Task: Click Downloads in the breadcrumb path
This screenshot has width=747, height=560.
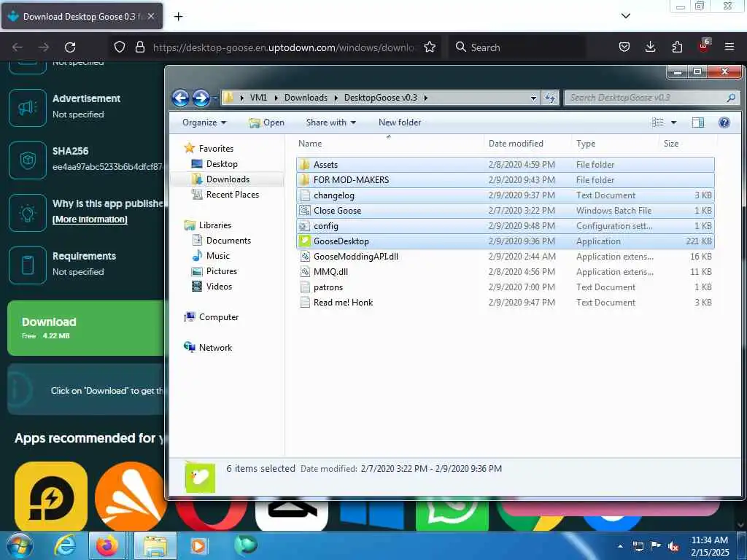Action: click(x=306, y=98)
